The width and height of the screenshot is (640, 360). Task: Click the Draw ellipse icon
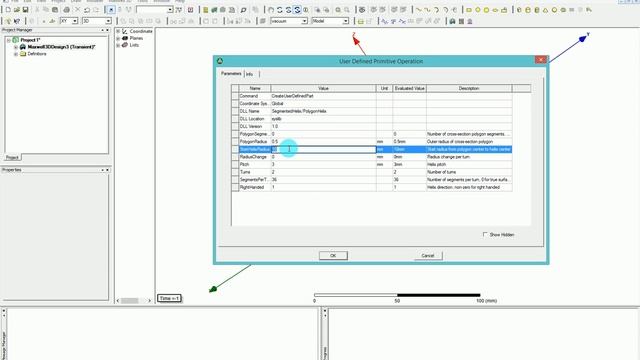click(495, 9)
